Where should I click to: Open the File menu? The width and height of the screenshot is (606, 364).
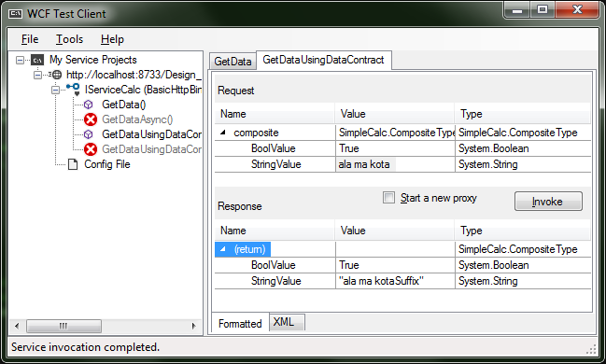pyautogui.click(x=30, y=39)
